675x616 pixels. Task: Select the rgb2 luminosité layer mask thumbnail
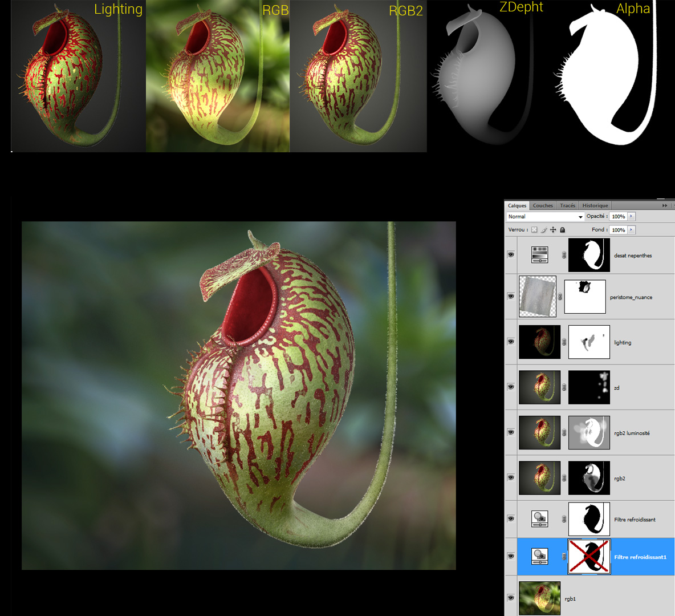point(589,432)
